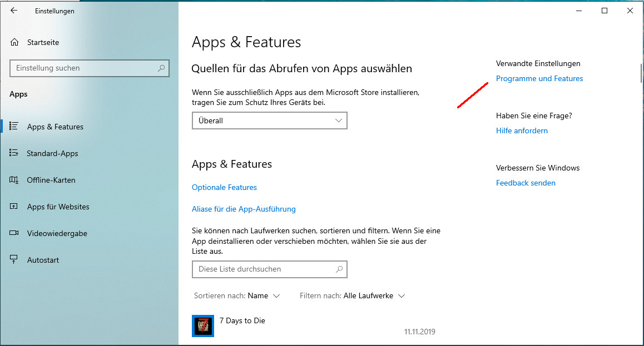Click the Startseite home icon
Image resolution: width=644 pixels, height=346 pixels.
(x=14, y=42)
